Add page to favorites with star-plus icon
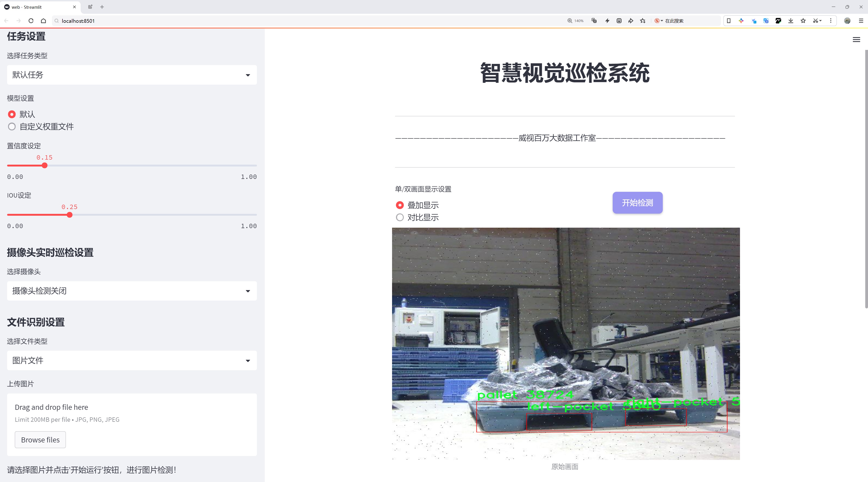This screenshot has height=482, width=868. tap(643, 21)
